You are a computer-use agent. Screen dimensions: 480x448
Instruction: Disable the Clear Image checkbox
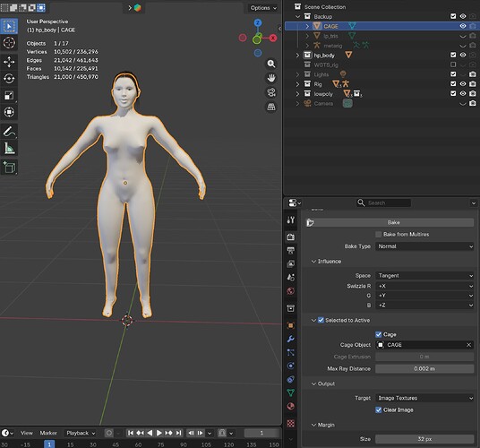pyautogui.click(x=379, y=409)
